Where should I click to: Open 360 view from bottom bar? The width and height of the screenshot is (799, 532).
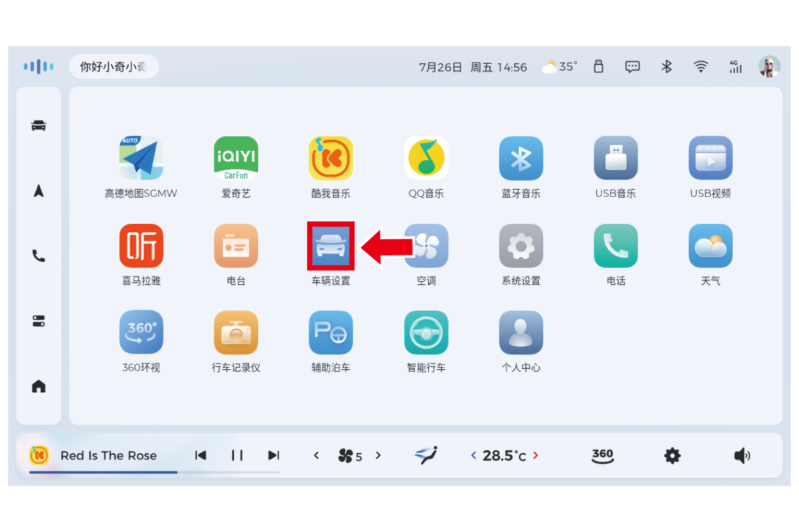603,455
